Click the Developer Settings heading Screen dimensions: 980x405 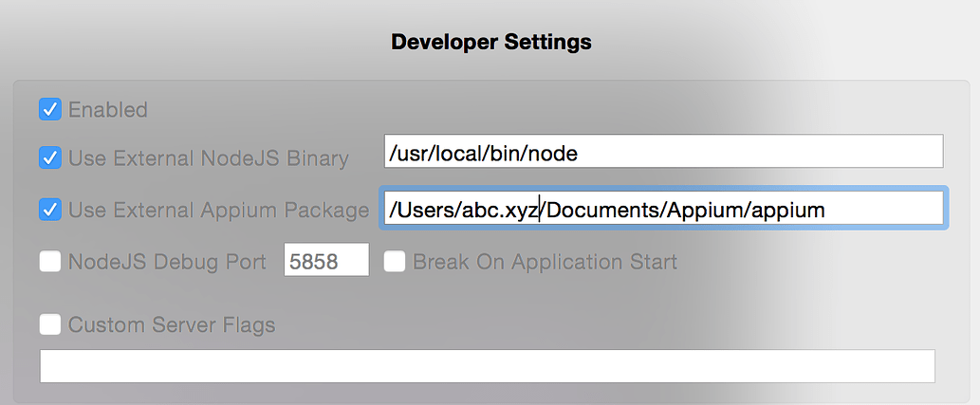491,42
